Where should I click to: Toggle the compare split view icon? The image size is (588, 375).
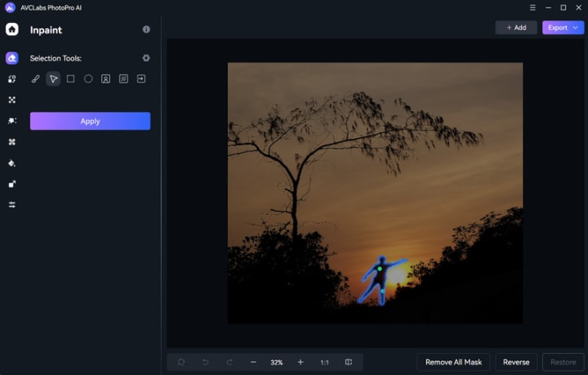(x=349, y=362)
